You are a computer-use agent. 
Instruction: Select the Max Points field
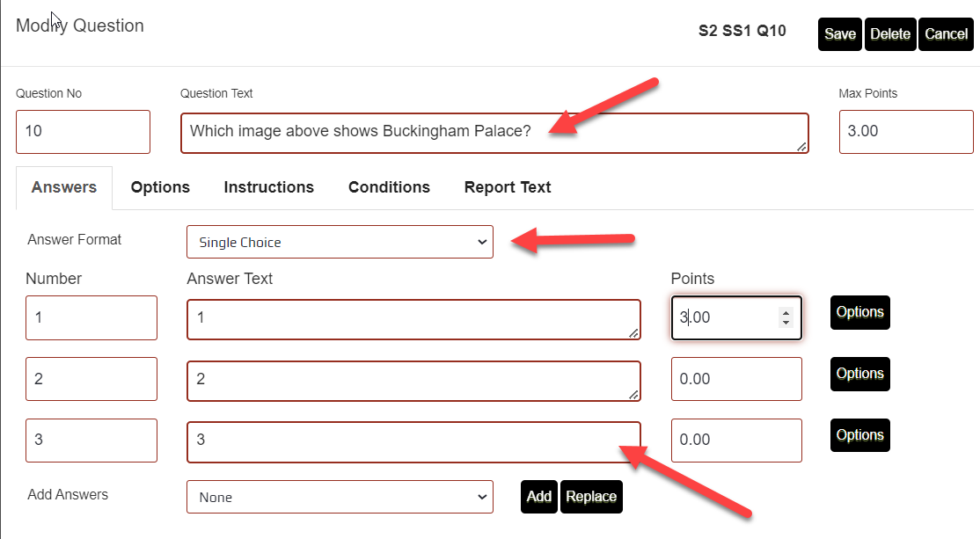click(x=906, y=132)
